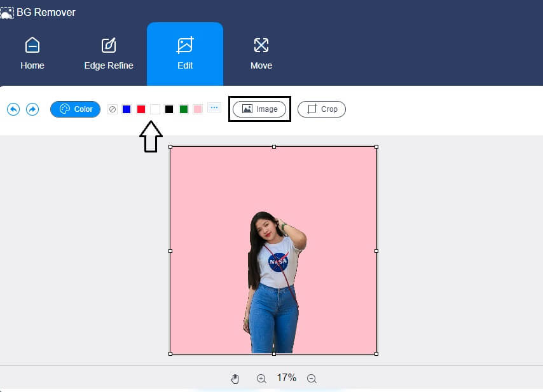Enable the transparent background option
The width and height of the screenshot is (543, 392).
113,109
